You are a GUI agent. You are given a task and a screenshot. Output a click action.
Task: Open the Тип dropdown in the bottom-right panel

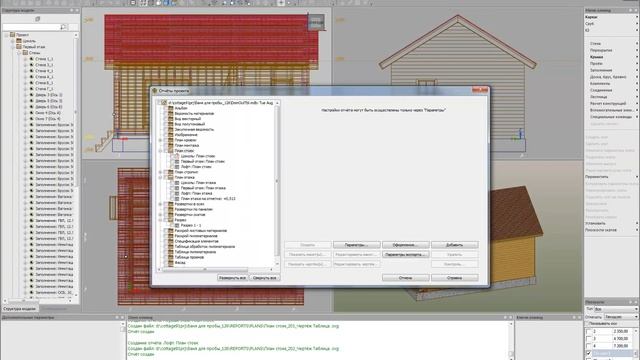coord(616,309)
